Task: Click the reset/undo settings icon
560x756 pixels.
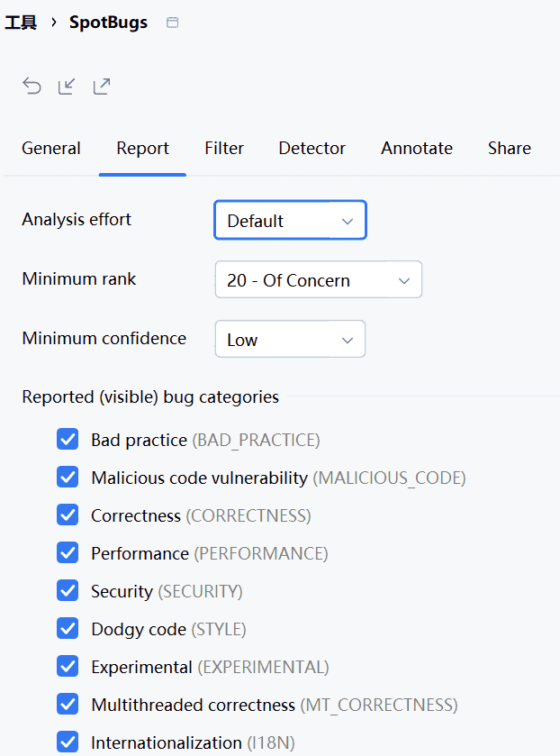Action: [32, 87]
